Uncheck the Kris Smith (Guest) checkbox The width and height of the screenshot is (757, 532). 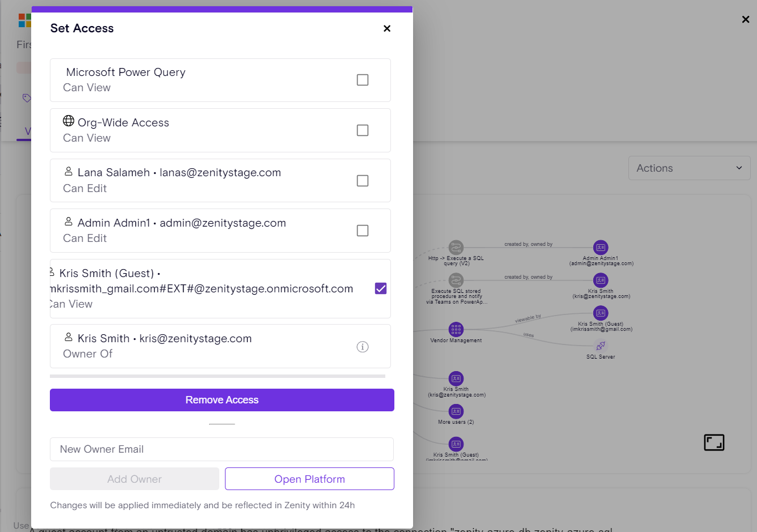pos(381,288)
